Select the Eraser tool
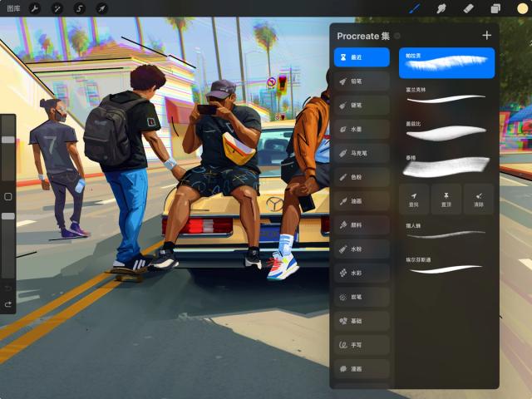The height and width of the screenshot is (399, 532). [x=468, y=8]
